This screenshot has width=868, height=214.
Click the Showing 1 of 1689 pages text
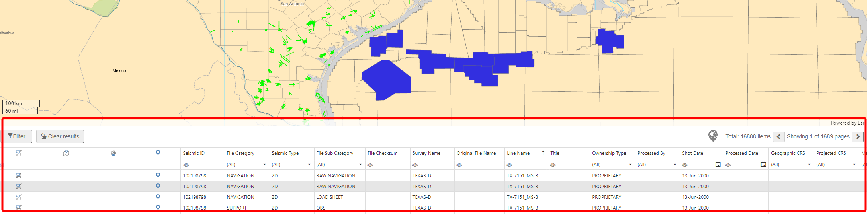(x=818, y=136)
